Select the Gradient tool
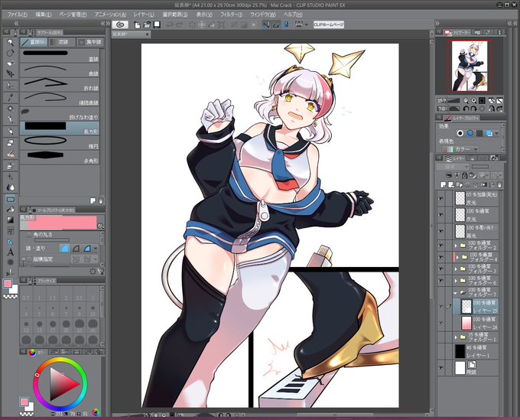Viewport: 520px width, 420px height. click(x=10, y=220)
